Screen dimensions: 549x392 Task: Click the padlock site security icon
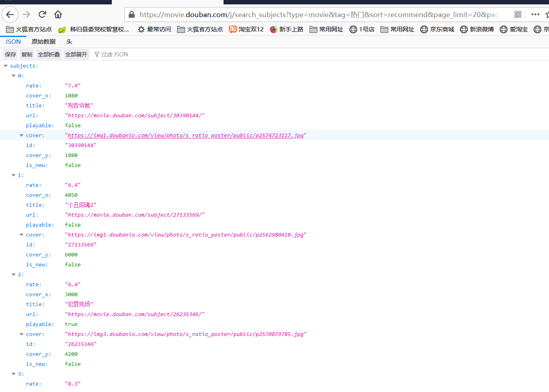coord(132,15)
